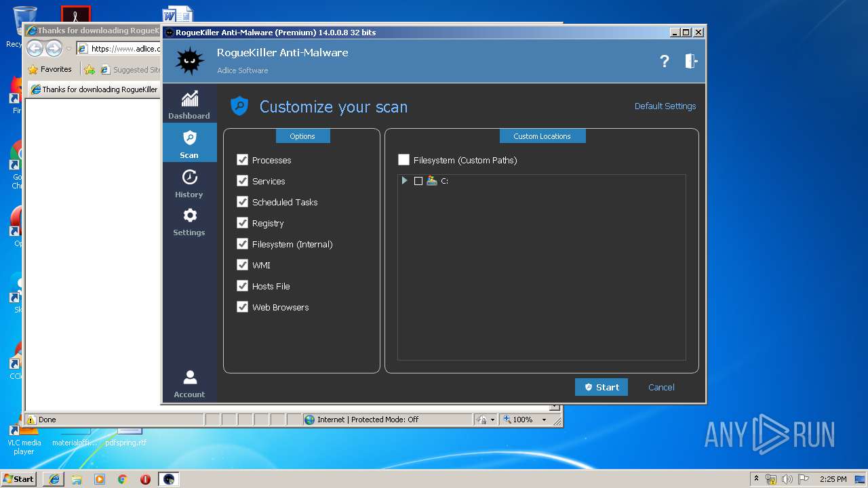Click the RogueKiller taskbar button
Screen dimensions: 868x488
pyautogui.click(x=169, y=479)
